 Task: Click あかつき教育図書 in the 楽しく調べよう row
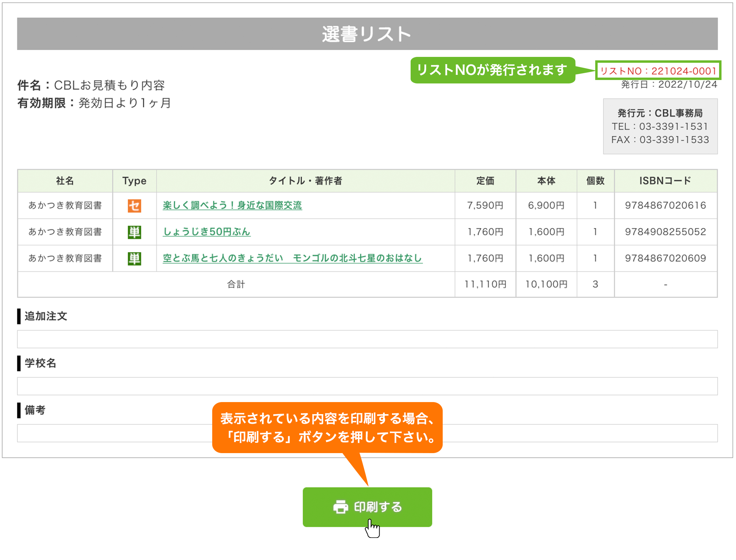coord(65,206)
